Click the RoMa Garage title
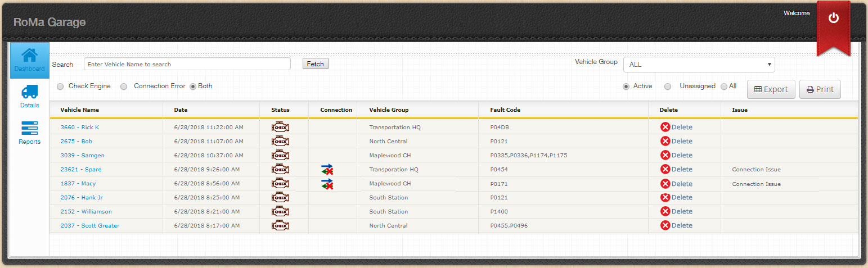The image size is (868, 268). pos(50,22)
